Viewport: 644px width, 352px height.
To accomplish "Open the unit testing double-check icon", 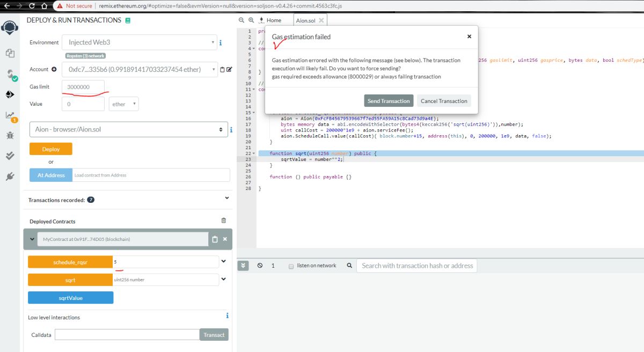I will [9, 156].
